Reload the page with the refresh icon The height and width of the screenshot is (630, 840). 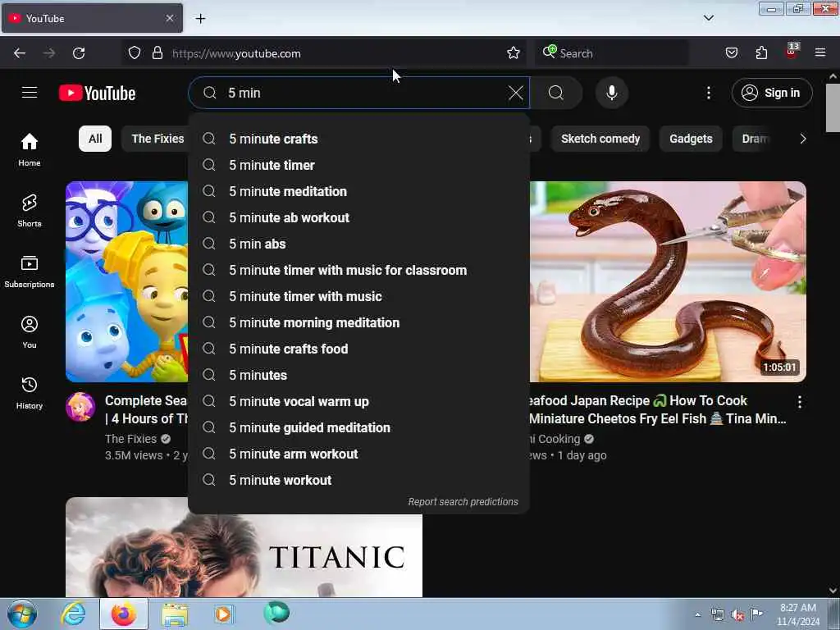tap(79, 53)
